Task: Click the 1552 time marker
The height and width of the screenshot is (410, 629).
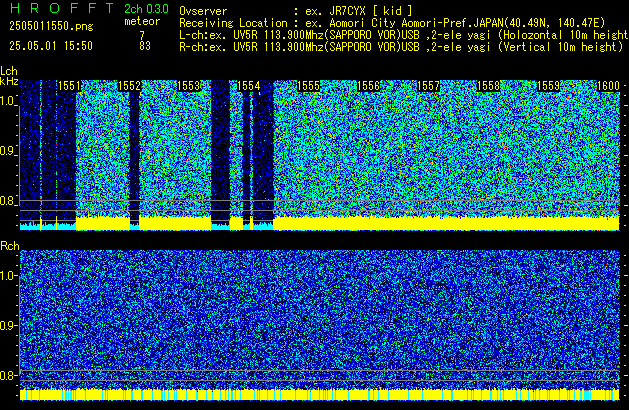Action: pos(129,86)
